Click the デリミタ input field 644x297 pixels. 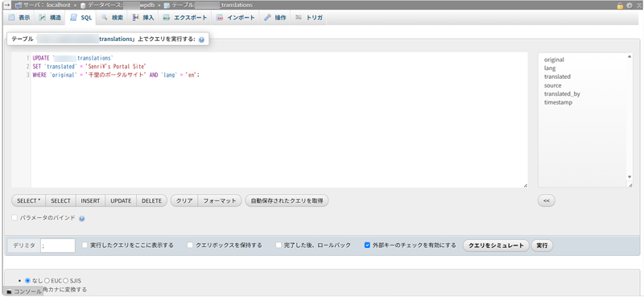(58, 245)
